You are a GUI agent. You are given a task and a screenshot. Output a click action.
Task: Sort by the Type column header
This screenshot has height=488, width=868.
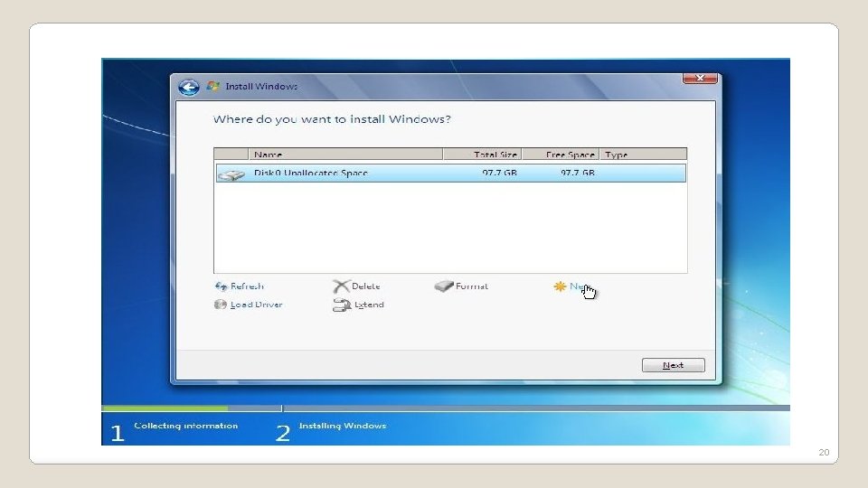point(643,154)
